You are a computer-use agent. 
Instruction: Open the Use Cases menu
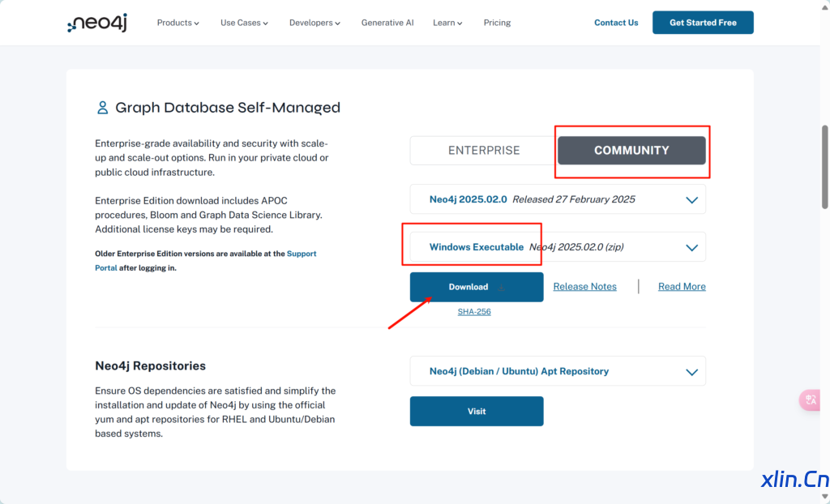(244, 23)
